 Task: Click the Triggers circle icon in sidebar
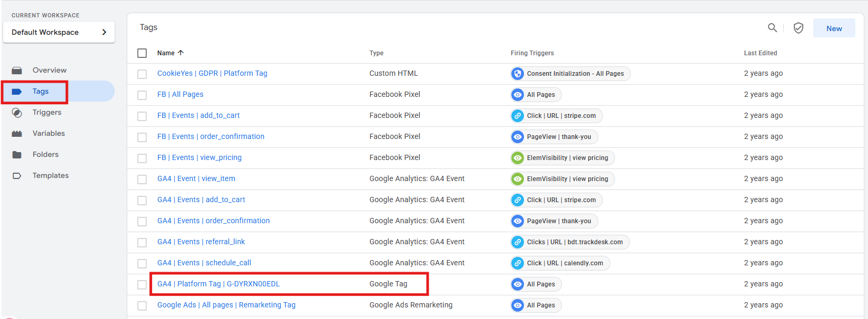tap(17, 113)
